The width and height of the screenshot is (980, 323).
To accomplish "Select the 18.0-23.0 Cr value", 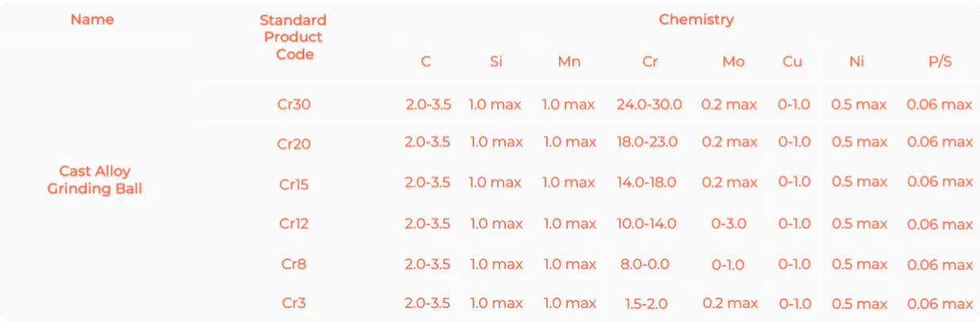I will [648, 142].
